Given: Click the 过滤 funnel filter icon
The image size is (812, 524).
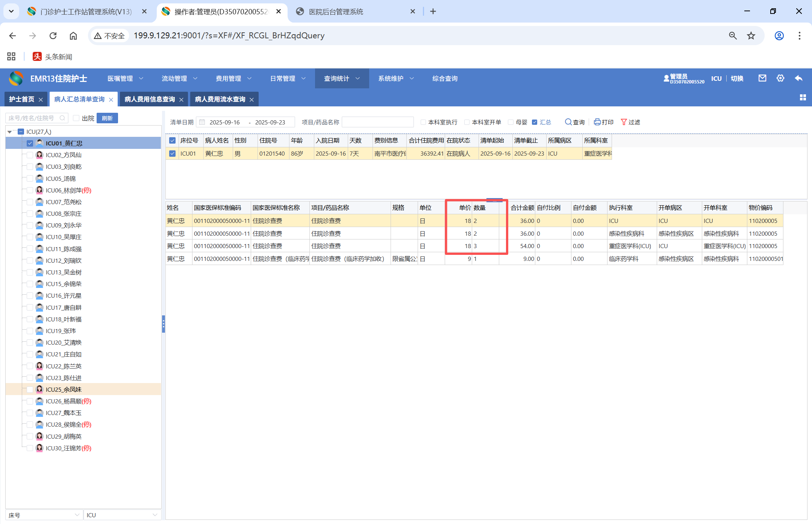Looking at the screenshot, I should 624,122.
